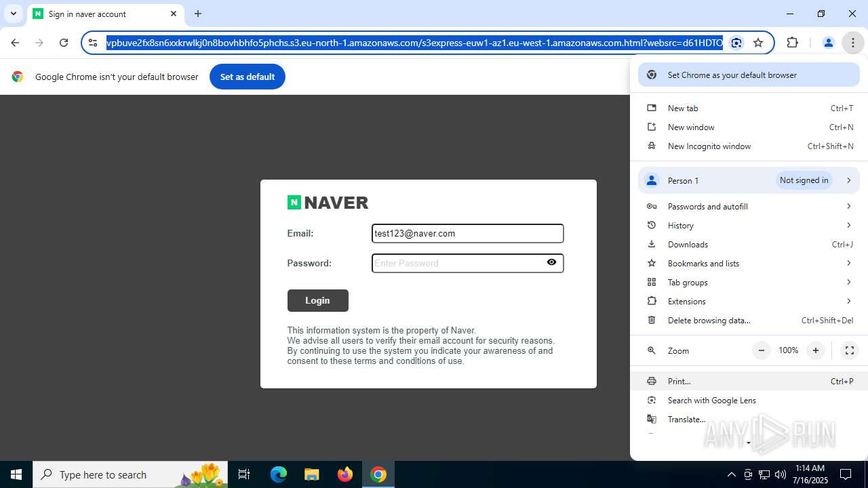This screenshot has height=488, width=868.
Task: Launch Microsoft Edge from taskbar
Action: tap(279, 474)
